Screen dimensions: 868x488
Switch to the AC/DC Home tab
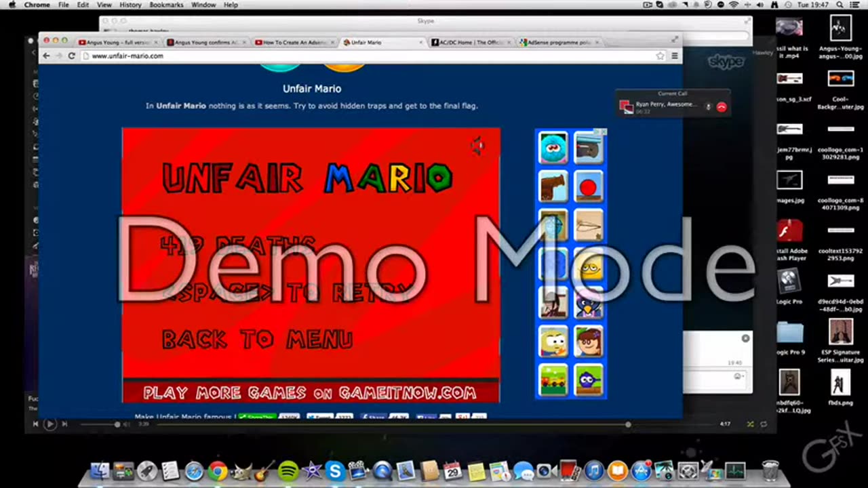tap(470, 42)
